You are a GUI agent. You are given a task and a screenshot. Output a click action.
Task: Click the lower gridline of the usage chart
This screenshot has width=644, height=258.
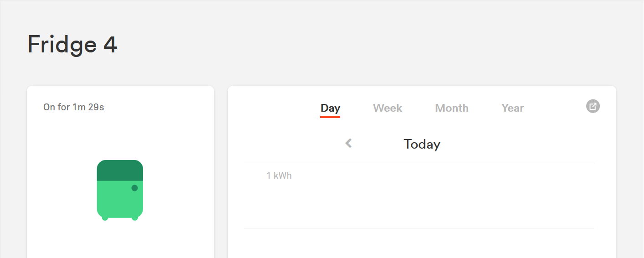pyautogui.click(x=419, y=228)
